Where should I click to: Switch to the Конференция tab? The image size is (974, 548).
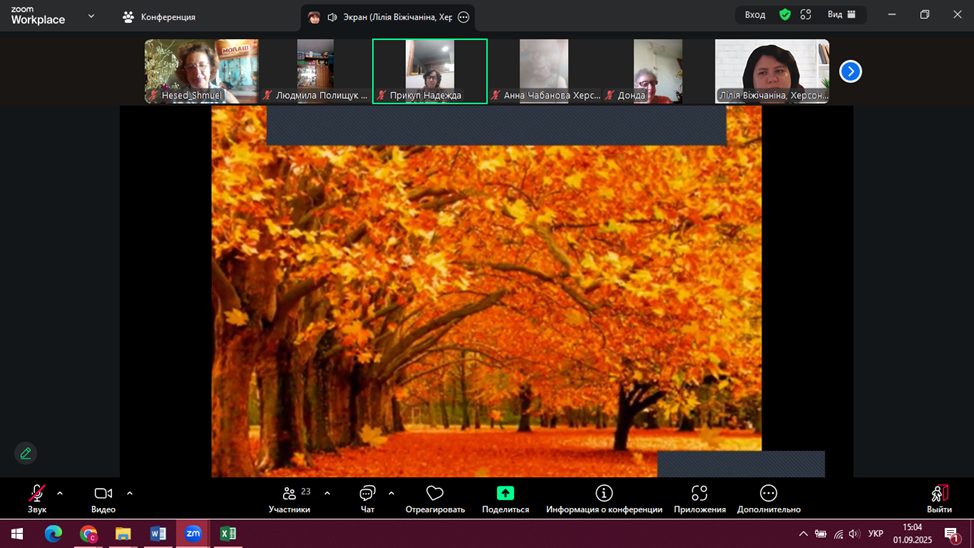pos(159,17)
